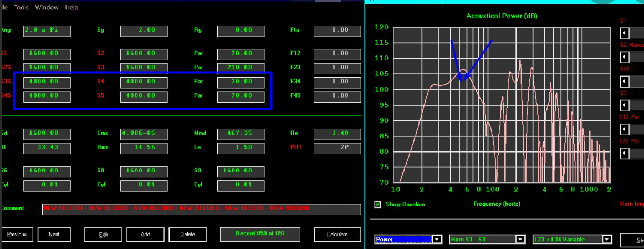Image resolution: width=644 pixels, height=249 pixels.
Task: Open the Power chart type dropdown
Action: (x=437, y=239)
